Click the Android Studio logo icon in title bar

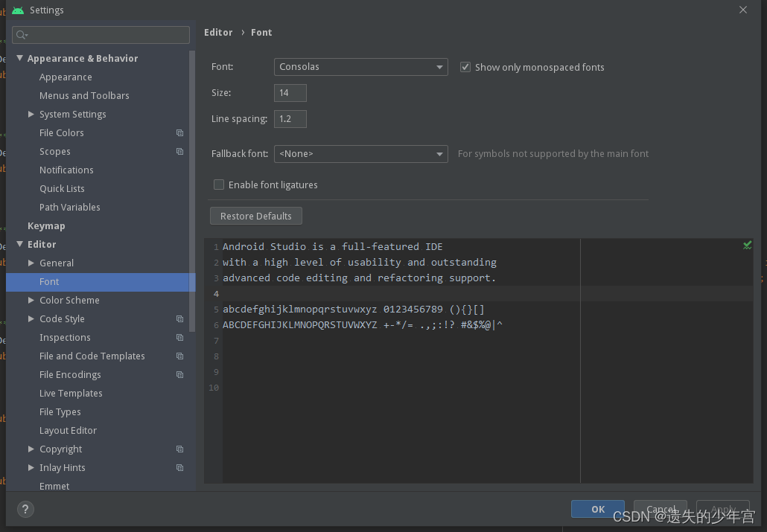18,10
